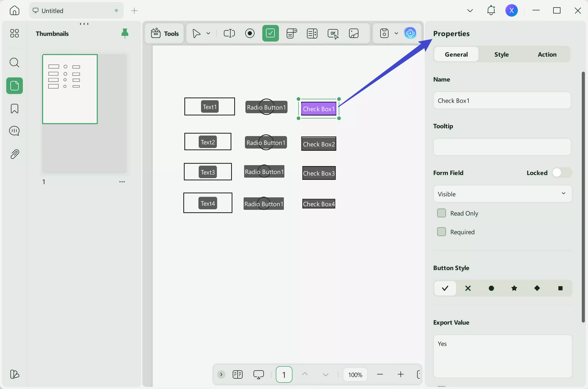Open the save options dropdown
The height and width of the screenshot is (389, 588).
(x=396, y=33)
